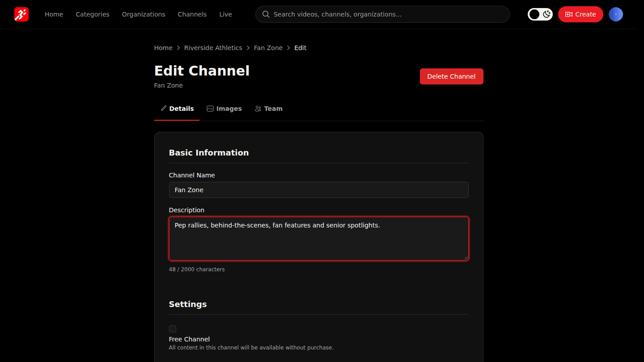Follow the Fan Zone breadcrumb link
Screen dimensions: 644x362
tap(268, 48)
